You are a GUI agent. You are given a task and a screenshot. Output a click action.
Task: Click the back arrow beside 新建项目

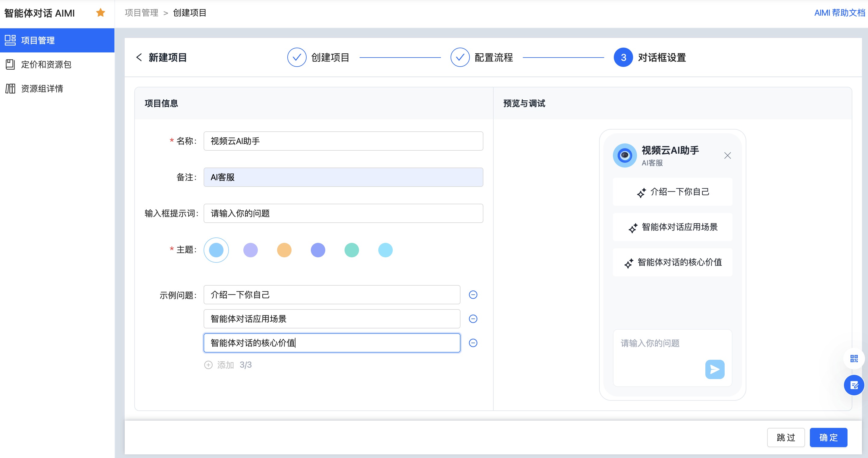tap(139, 57)
